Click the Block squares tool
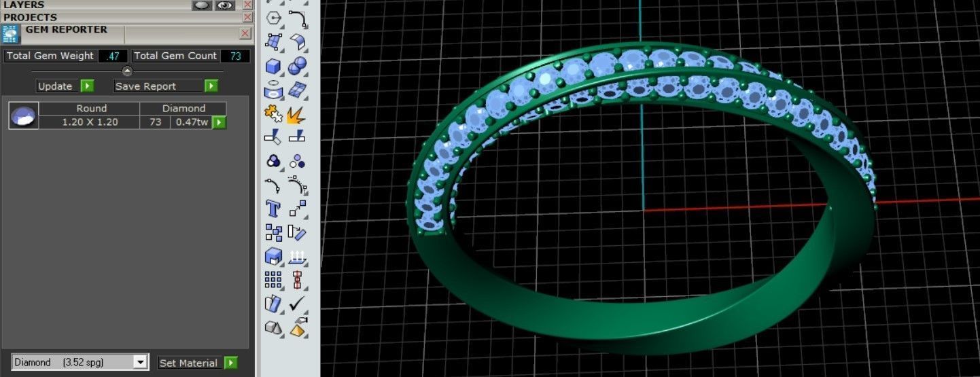This screenshot has height=377, width=980. coord(273,232)
